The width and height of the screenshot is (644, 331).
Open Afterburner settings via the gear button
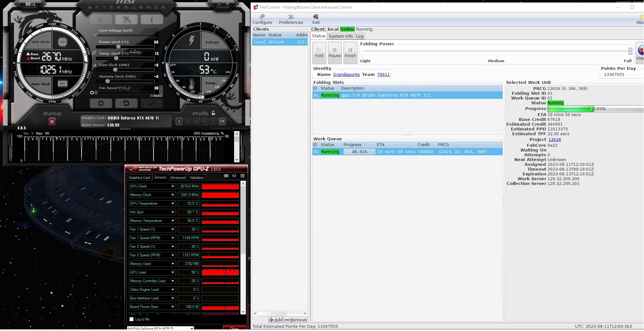pos(101,103)
